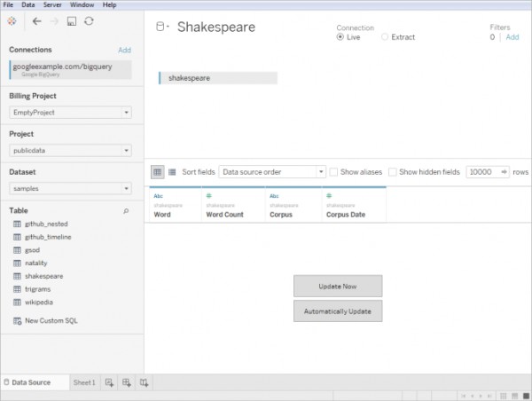Image resolution: width=532 pixels, height=401 pixels.
Task: Click the forward arrow icon
Action: pos(54,21)
